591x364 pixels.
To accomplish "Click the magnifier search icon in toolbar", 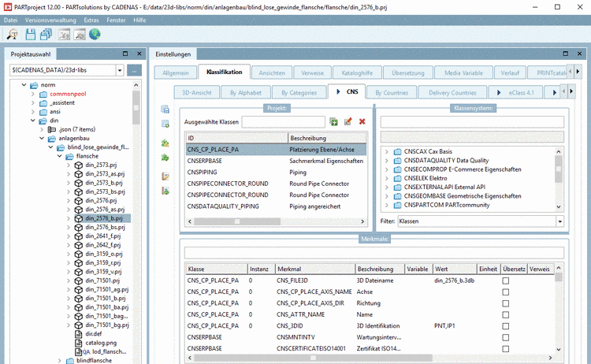I will click(13, 34).
